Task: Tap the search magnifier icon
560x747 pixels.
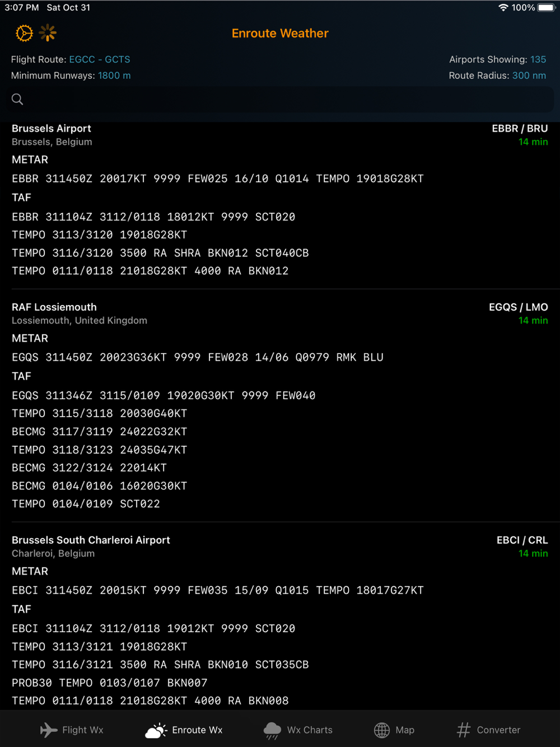Action: (x=17, y=99)
